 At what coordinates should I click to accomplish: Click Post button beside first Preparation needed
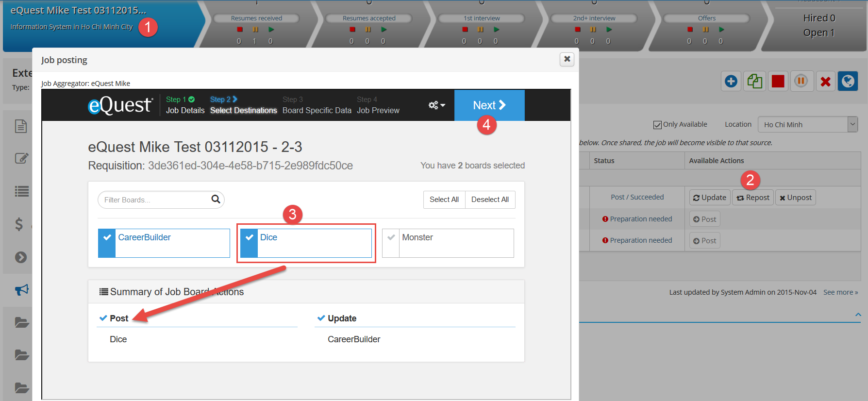coord(704,219)
